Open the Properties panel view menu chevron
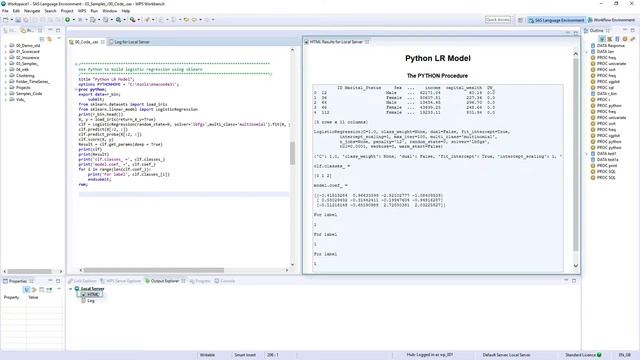This screenshot has width=640, height=360. [x=59, y=289]
